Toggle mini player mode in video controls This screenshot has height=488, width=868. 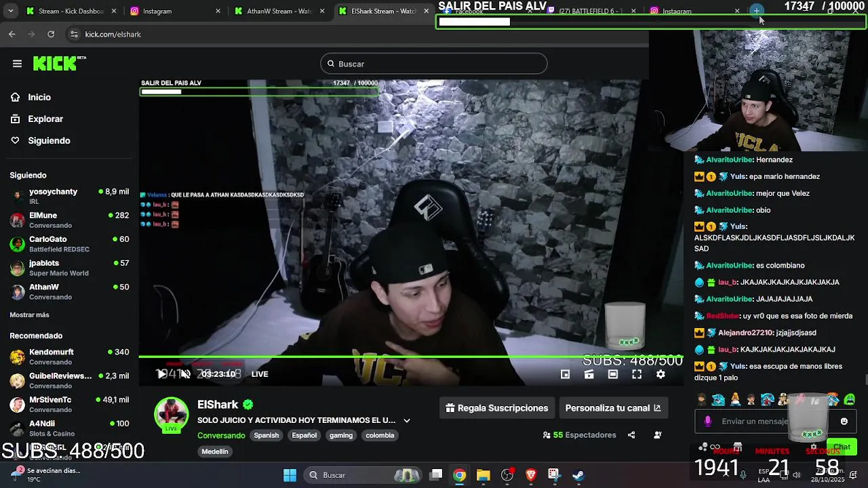pos(565,374)
